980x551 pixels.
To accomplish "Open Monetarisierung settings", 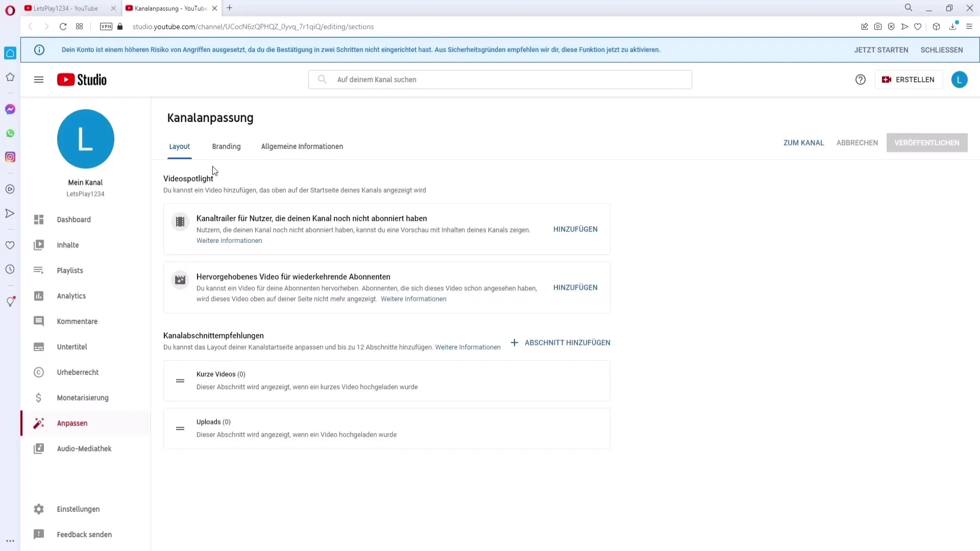I will (x=82, y=397).
